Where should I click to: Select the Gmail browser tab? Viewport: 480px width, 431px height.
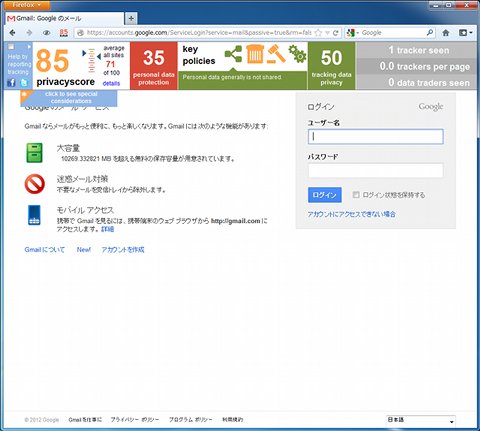65,19
